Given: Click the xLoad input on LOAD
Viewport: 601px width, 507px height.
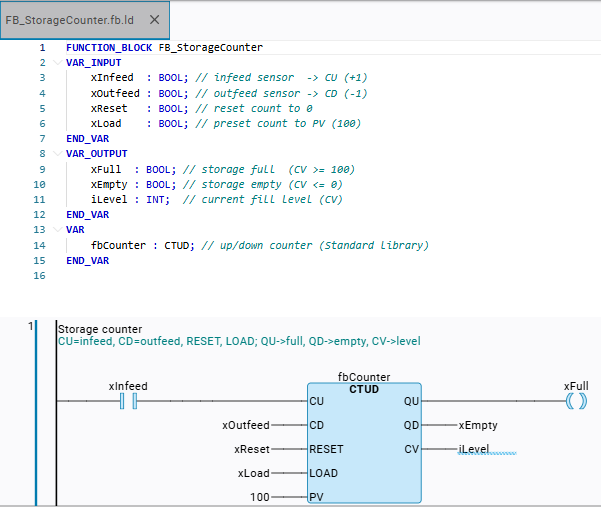Looking at the screenshot, I should click(253, 473).
